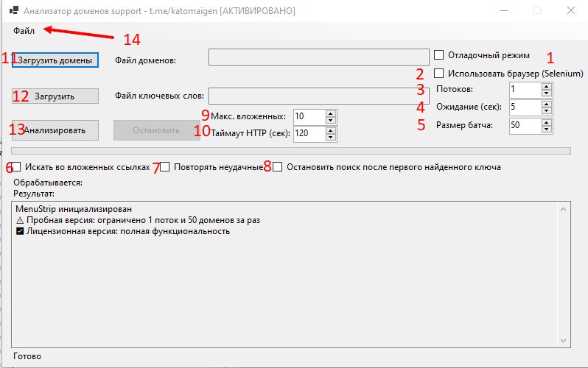Click the Загрузить keywords button

pos(55,96)
